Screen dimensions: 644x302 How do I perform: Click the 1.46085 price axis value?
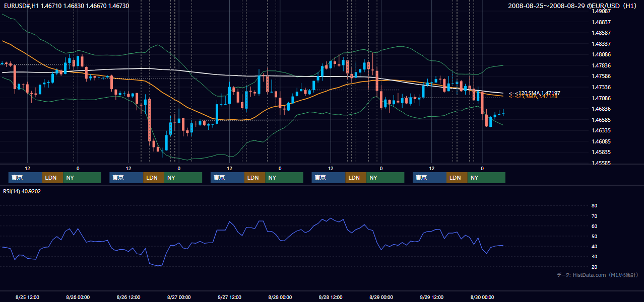[602, 141]
